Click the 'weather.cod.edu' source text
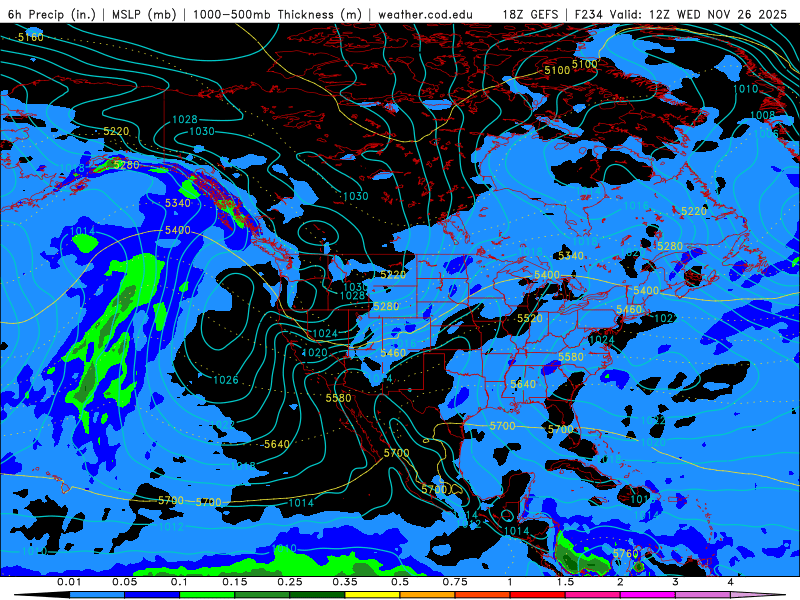 tap(425, 14)
